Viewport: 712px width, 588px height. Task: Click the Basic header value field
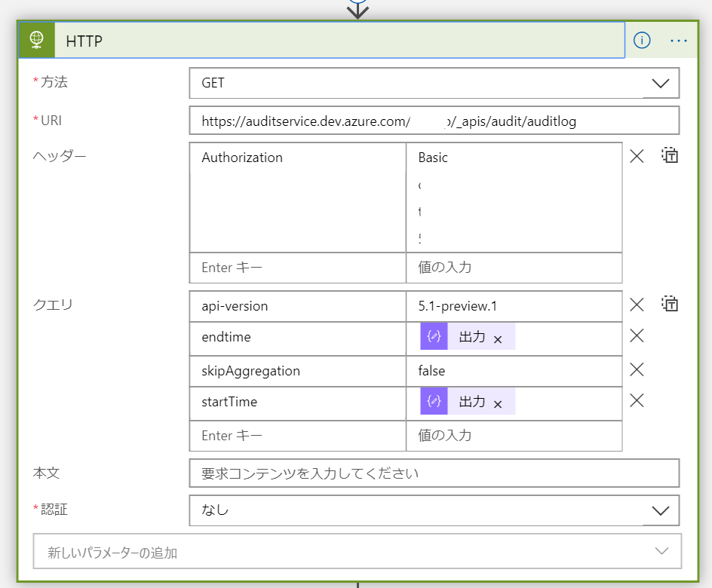[514, 198]
